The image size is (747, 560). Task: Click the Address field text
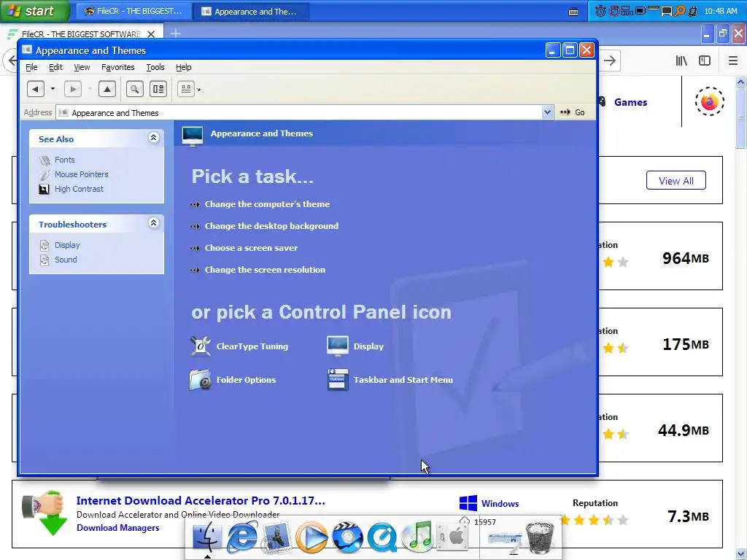click(x=115, y=113)
